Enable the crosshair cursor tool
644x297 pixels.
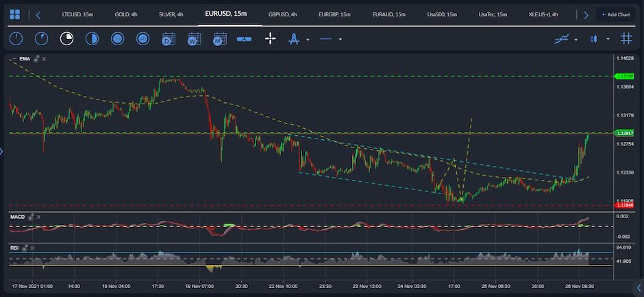point(270,39)
